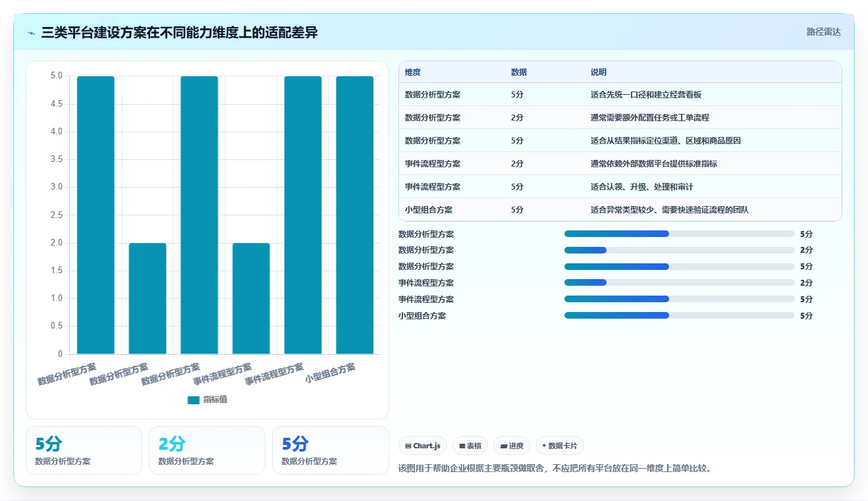Viewport: 868px width, 501px height.
Task: Click the cell 通常依赖外部数据平台提供标准指标
Action: click(x=654, y=164)
